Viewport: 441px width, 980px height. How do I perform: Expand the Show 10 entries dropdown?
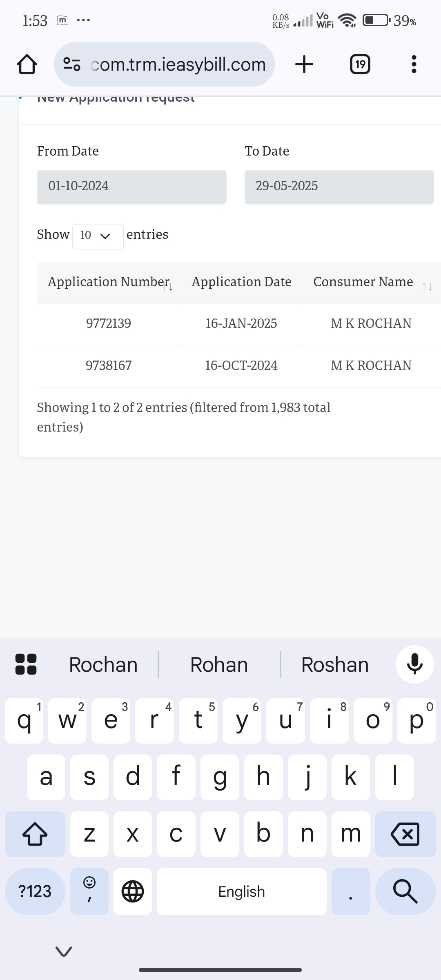click(98, 236)
